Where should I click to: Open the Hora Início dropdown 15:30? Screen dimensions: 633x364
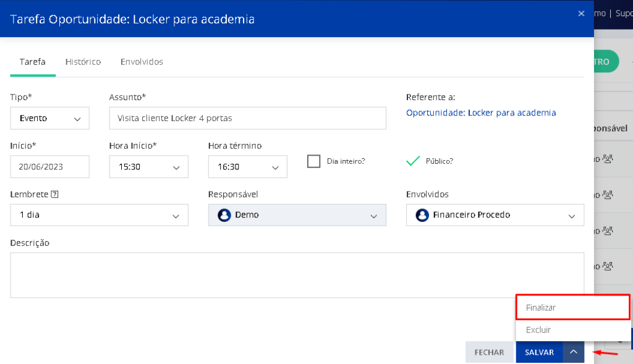148,167
